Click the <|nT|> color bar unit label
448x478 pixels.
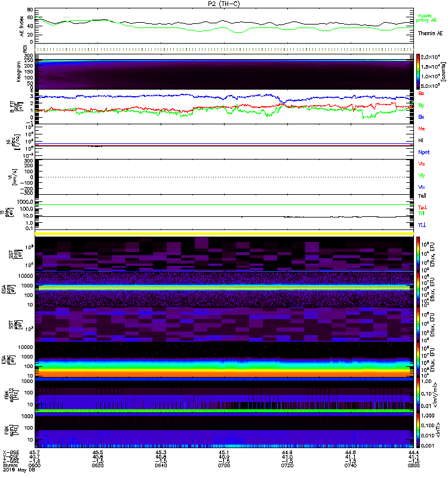point(437,430)
